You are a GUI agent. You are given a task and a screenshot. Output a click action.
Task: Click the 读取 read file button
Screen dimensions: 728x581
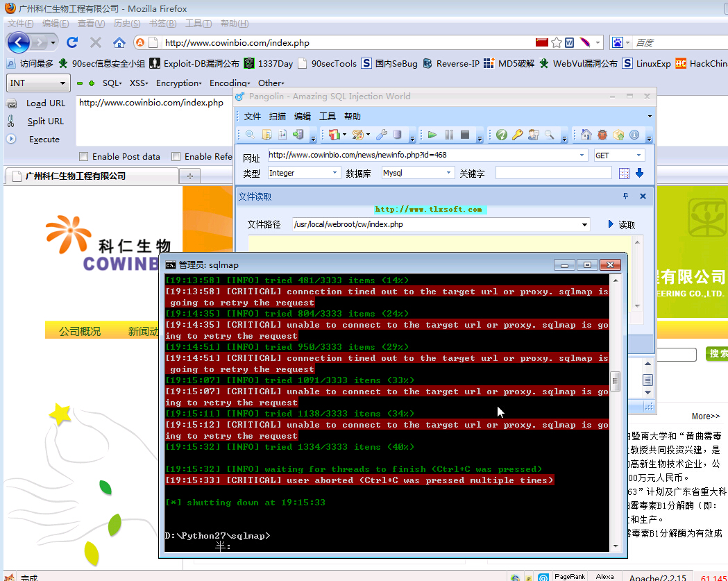pos(622,225)
